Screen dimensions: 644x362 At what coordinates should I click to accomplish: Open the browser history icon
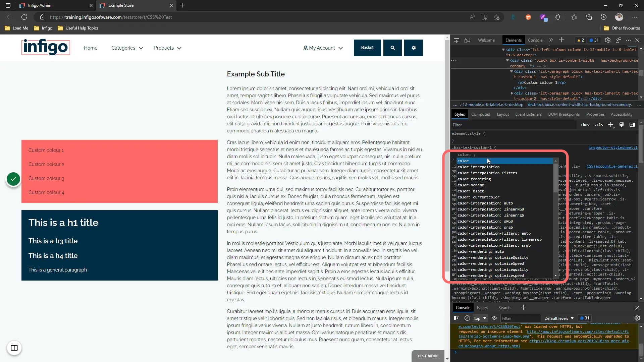[604, 17]
